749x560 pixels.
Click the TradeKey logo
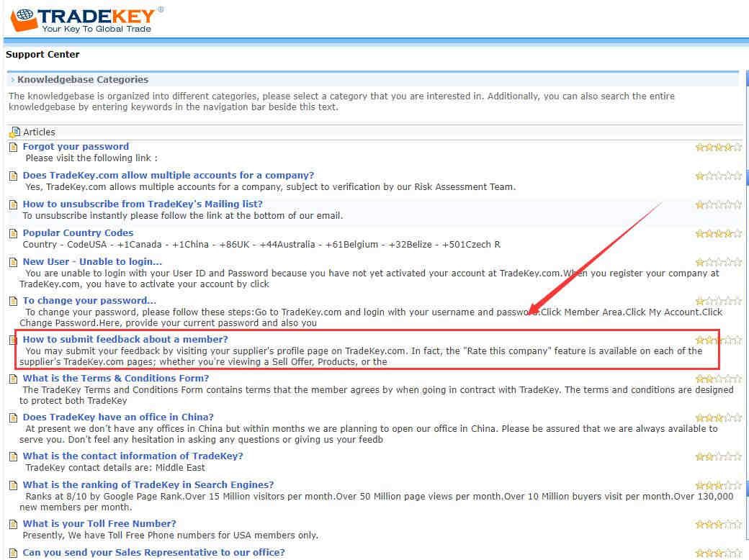[x=87, y=19]
